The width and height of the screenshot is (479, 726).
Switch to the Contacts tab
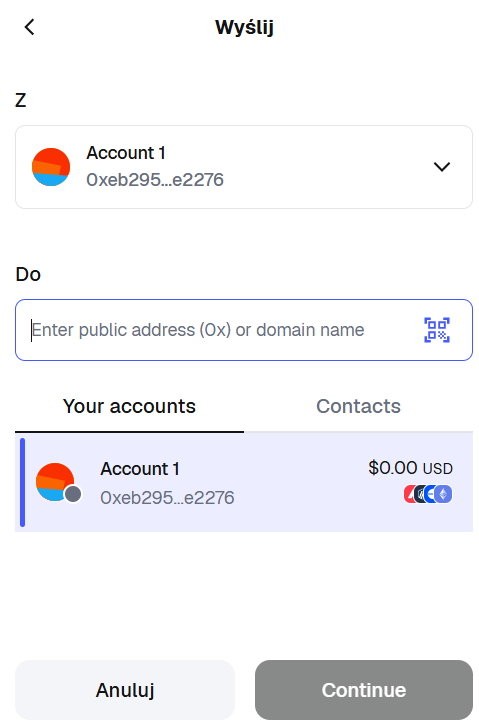358,407
